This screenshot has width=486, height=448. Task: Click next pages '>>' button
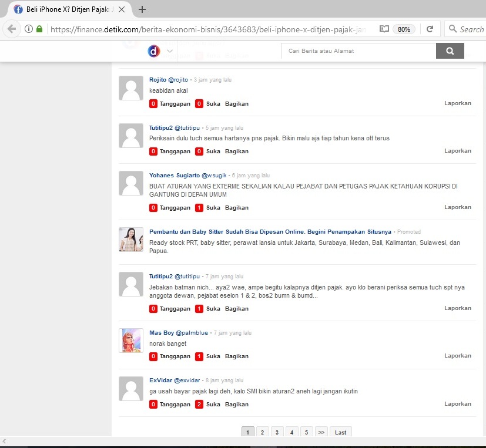[x=321, y=432]
